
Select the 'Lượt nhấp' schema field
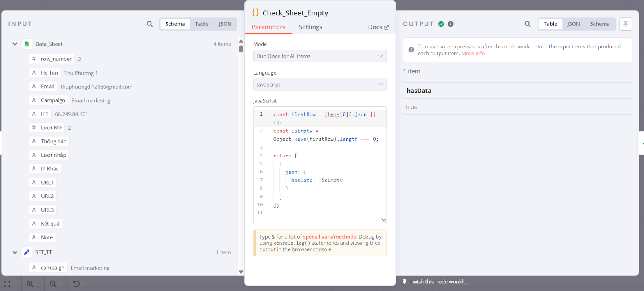click(49, 155)
